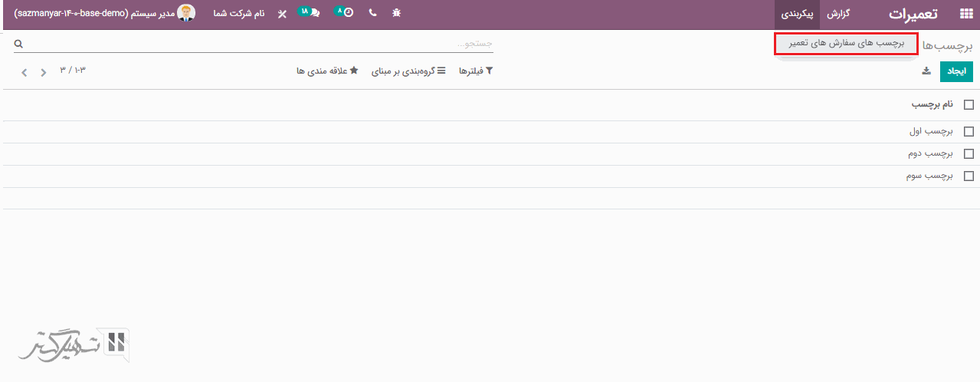Click the ایجاد create button
The width and height of the screenshot is (980, 382).
pos(956,71)
